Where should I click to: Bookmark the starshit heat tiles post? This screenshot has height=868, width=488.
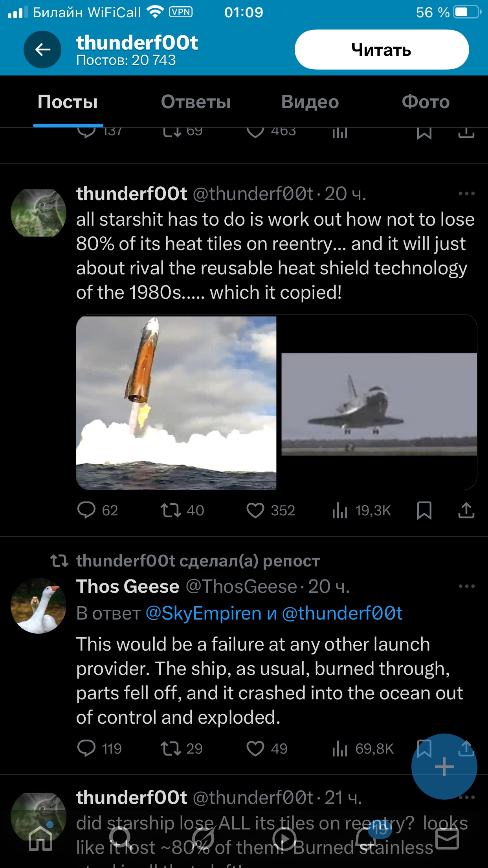tap(424, 510)
